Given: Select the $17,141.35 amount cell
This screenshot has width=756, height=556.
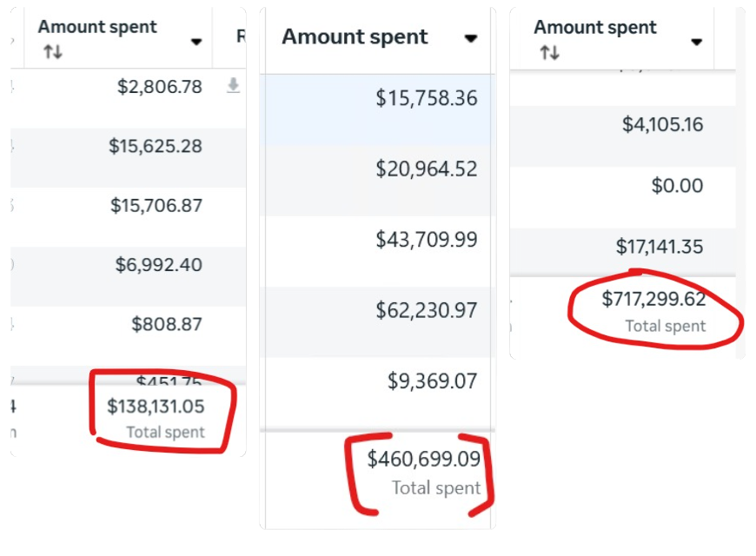Looking at the screenshot, I should coord(660,247).
